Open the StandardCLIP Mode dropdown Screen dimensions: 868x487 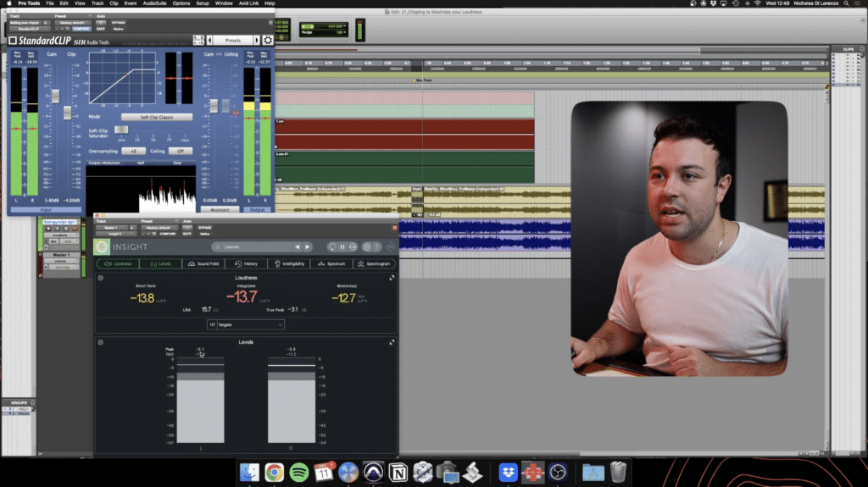(157, 118)
